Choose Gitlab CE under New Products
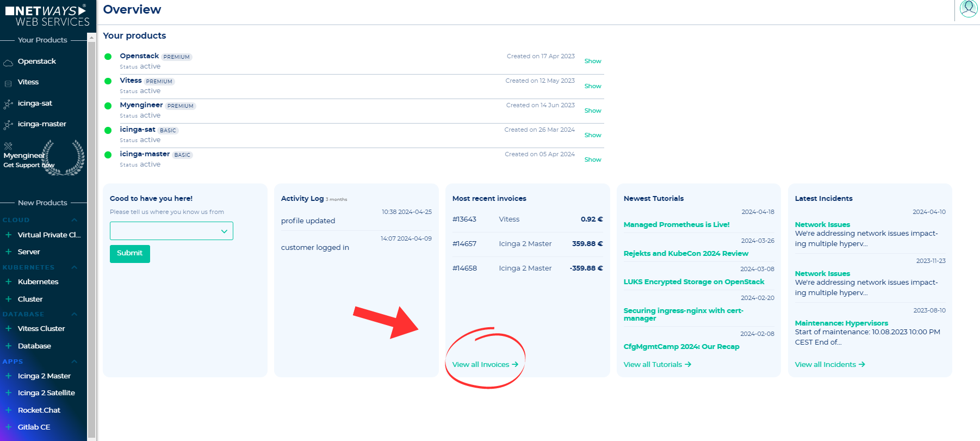Image resolution: width=980 pixels, height=441 pixels. point(34,427)
